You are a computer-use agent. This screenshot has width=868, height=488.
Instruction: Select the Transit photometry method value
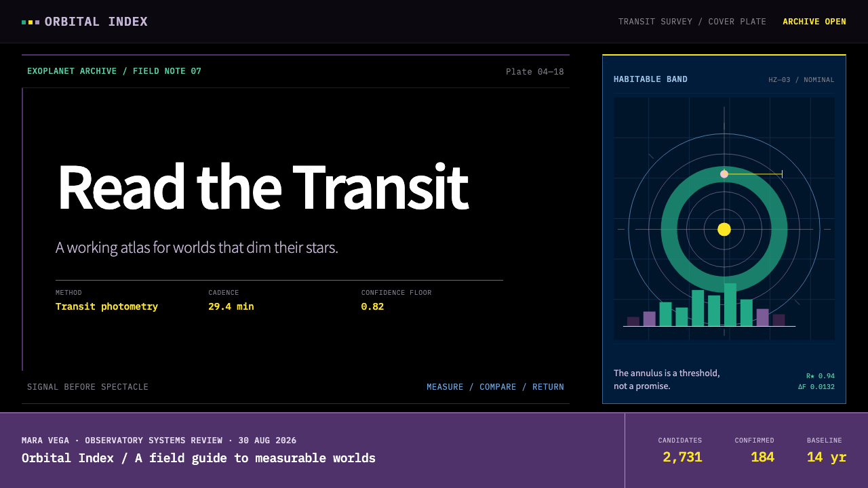[x=106, y=306]
